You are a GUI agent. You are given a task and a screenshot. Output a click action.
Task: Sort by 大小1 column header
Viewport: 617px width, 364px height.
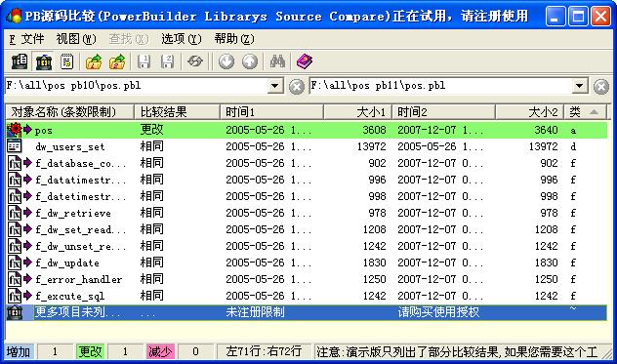pos(357,112)
